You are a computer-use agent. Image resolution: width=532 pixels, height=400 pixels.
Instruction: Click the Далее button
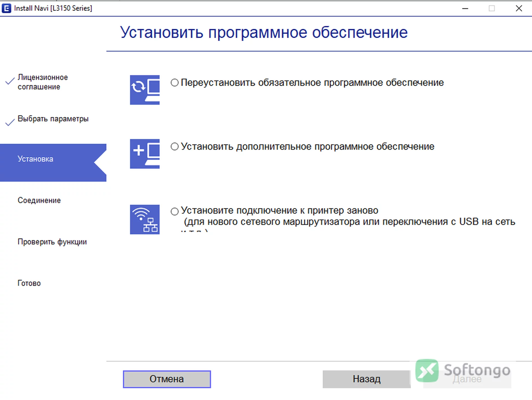pos(467,379)
